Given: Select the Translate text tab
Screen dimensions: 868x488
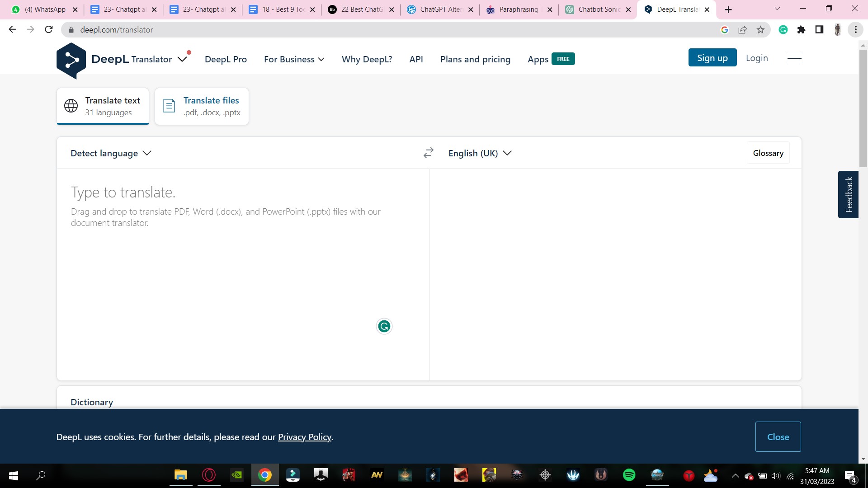Looking at the screenshot, I should coord(103,106).
